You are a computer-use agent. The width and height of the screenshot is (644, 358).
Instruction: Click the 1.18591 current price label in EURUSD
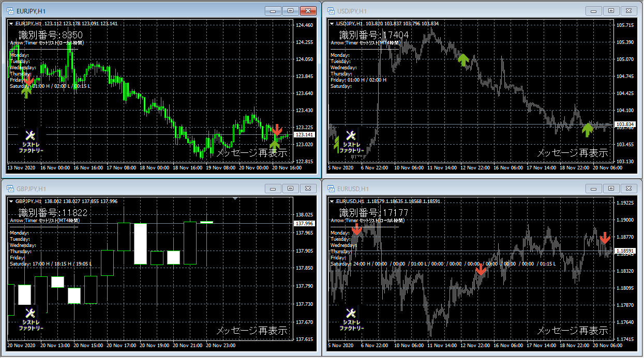point(625,251)
